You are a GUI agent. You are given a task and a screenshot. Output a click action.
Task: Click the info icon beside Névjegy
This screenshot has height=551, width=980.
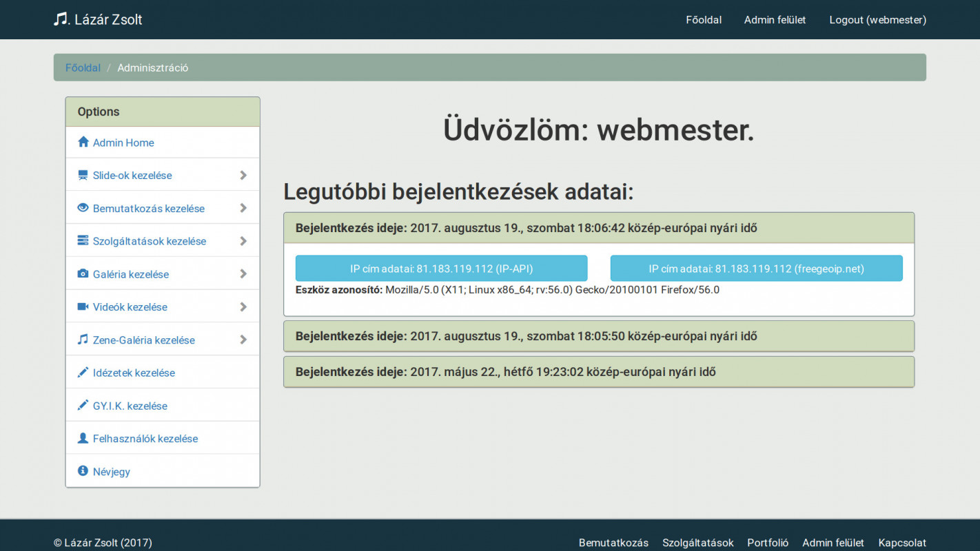[x=83, y=471]
